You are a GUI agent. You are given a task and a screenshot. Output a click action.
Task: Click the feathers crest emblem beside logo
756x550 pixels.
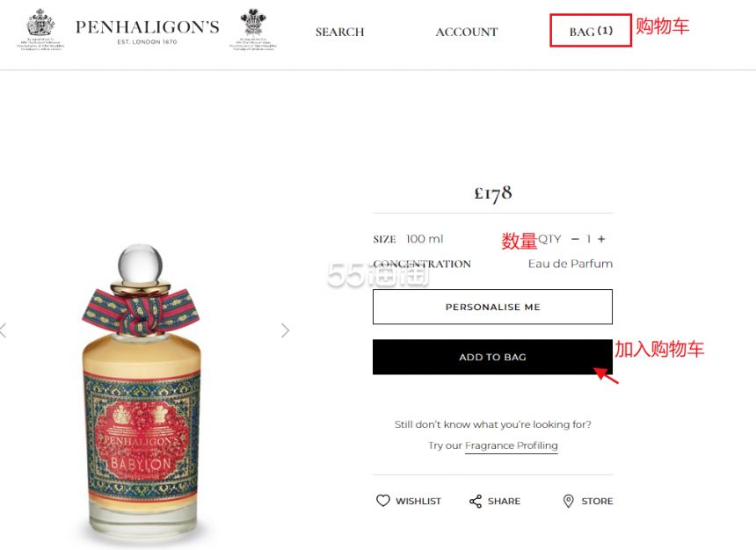253,28
